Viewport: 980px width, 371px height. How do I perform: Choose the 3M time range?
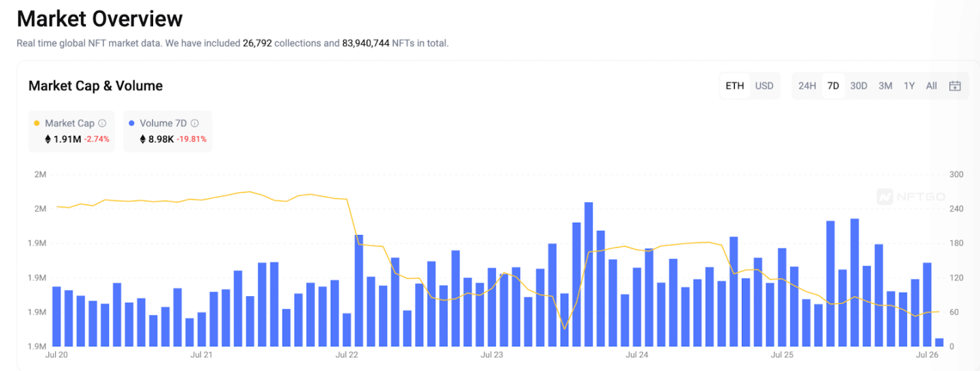pos(885,86)
